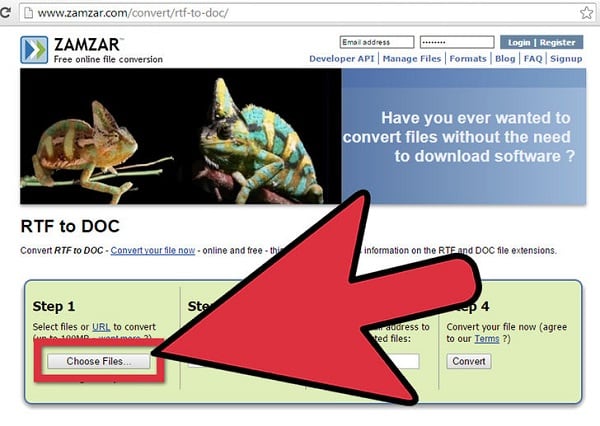Open the Developer API page
This screenshot has height=426, width=600.
(x=342, y=59)
